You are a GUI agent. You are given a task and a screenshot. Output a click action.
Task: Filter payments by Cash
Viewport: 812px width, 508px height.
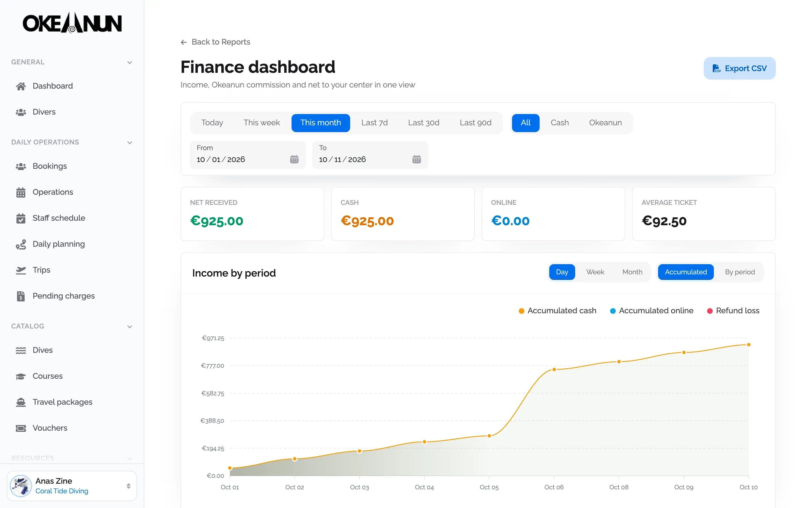(559, 123)
